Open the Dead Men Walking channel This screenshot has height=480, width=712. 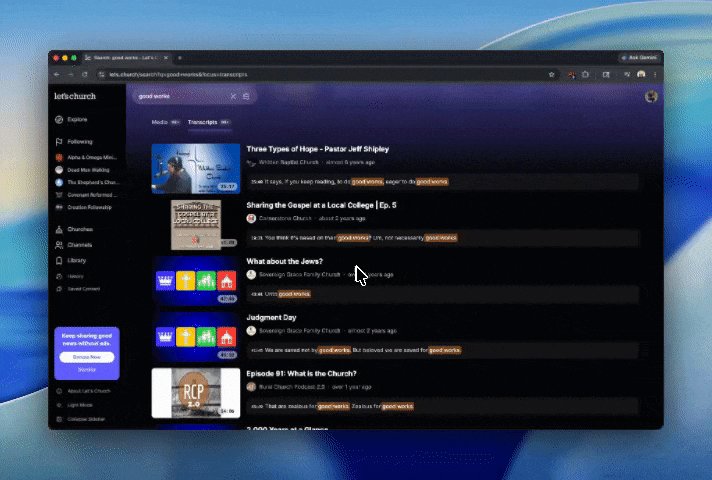(83, 170)
